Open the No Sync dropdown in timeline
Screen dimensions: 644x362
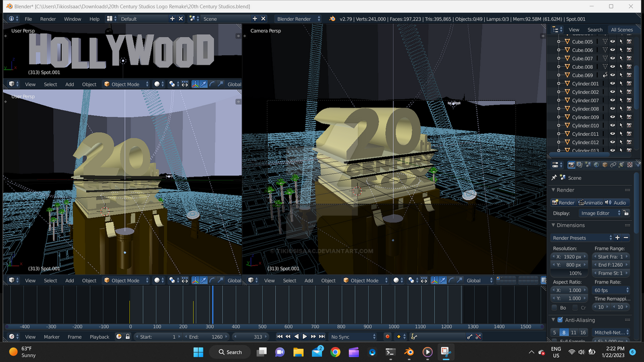353,337
